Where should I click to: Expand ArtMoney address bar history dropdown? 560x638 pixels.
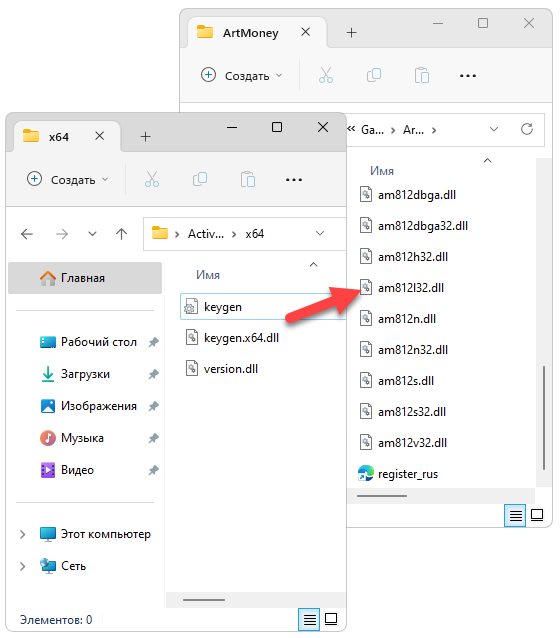[494, 129]
